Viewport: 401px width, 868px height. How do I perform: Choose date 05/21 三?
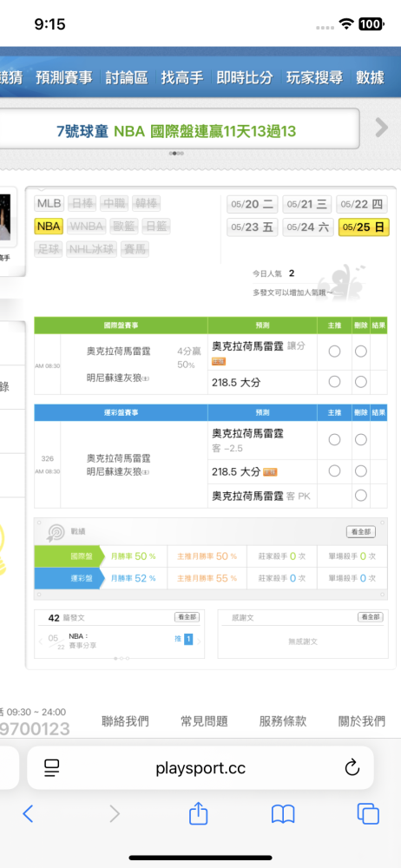click(x=307, y=204)
